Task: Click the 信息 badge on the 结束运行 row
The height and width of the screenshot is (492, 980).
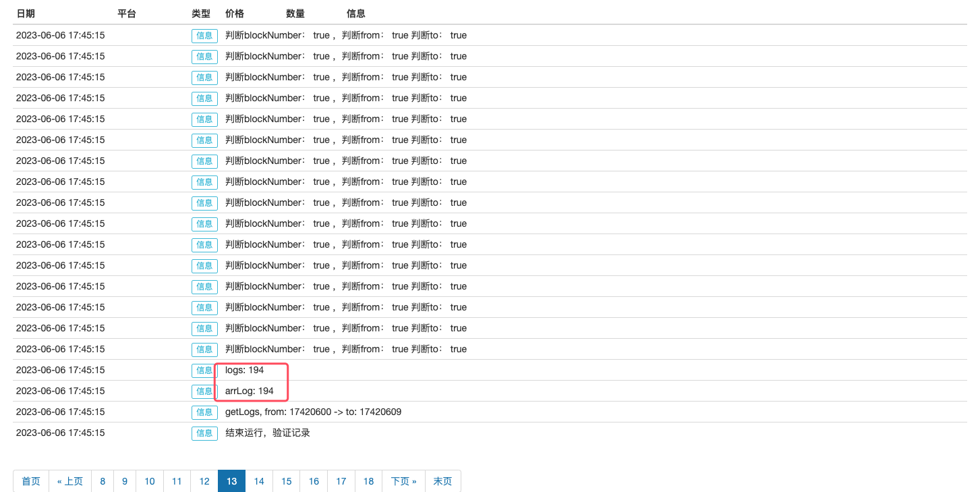Action: click(204, 433)
